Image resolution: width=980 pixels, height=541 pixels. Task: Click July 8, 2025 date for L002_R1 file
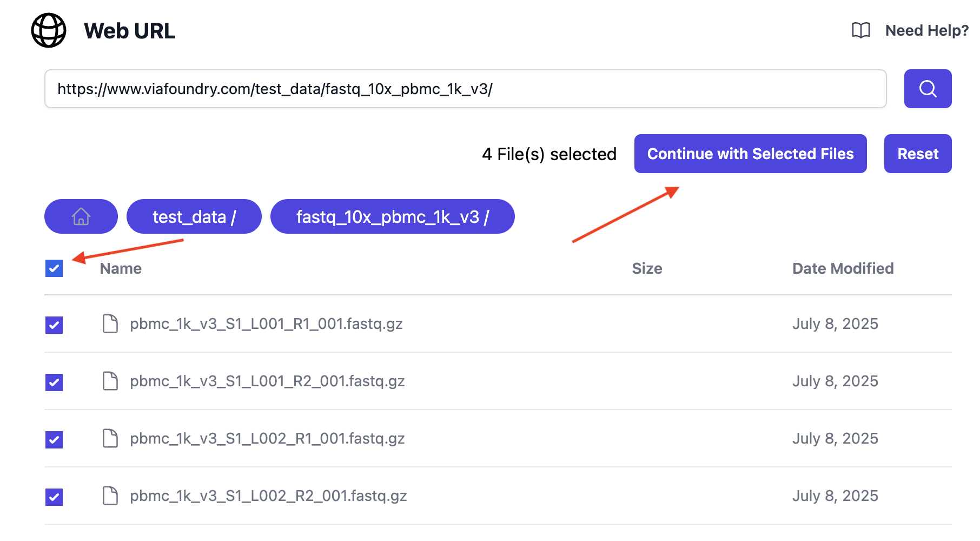pyautogui.click(x=835, y=438)
